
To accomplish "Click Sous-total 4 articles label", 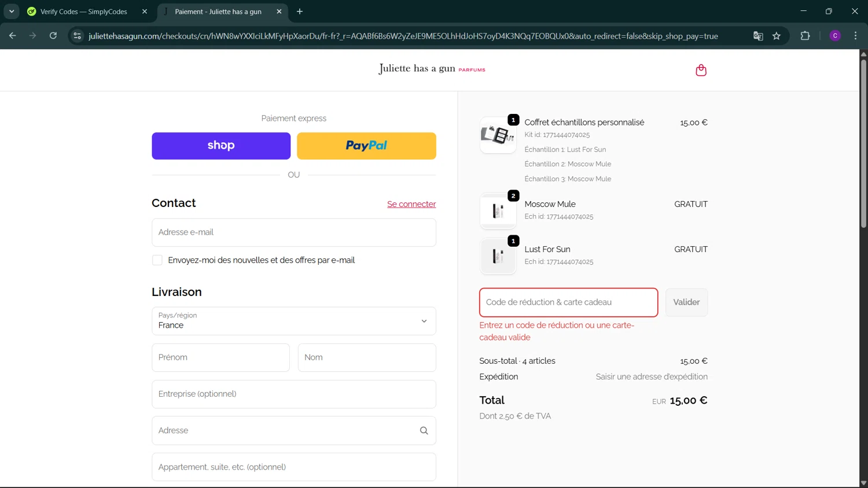I will tap(517, 361).
